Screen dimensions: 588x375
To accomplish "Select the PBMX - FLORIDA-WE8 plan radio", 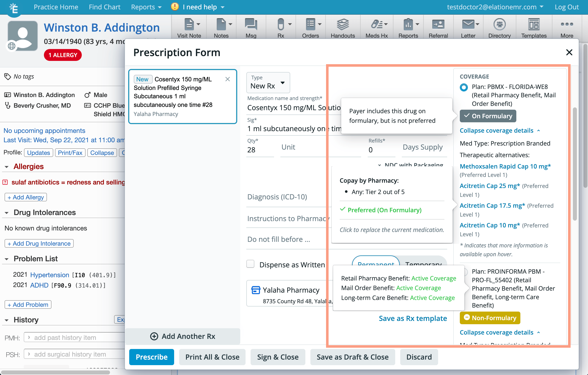I will tap(464, 87).
